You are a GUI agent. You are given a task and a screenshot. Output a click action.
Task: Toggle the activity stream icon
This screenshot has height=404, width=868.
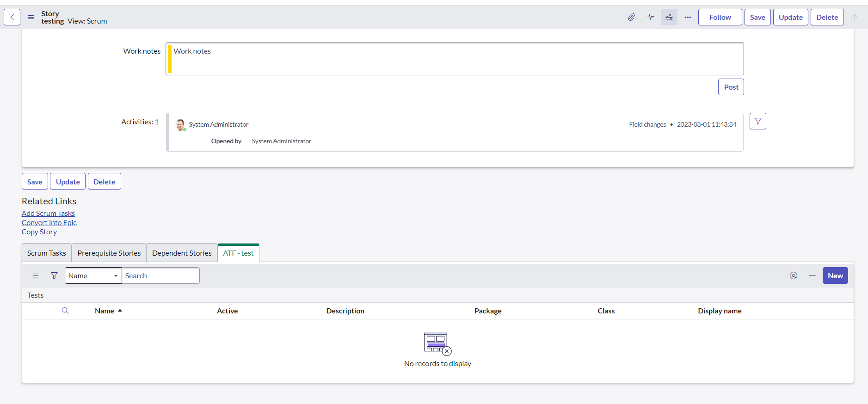[x=650, y=17]
